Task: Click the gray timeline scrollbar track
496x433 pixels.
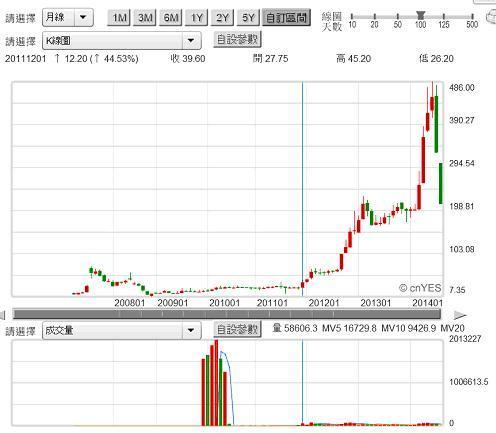Action: coord(227,314)
